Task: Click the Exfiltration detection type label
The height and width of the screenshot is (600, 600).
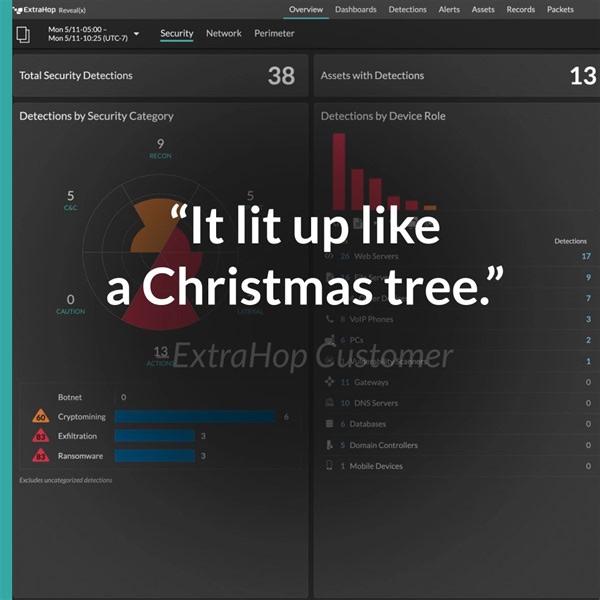Action: coord(77,436)
